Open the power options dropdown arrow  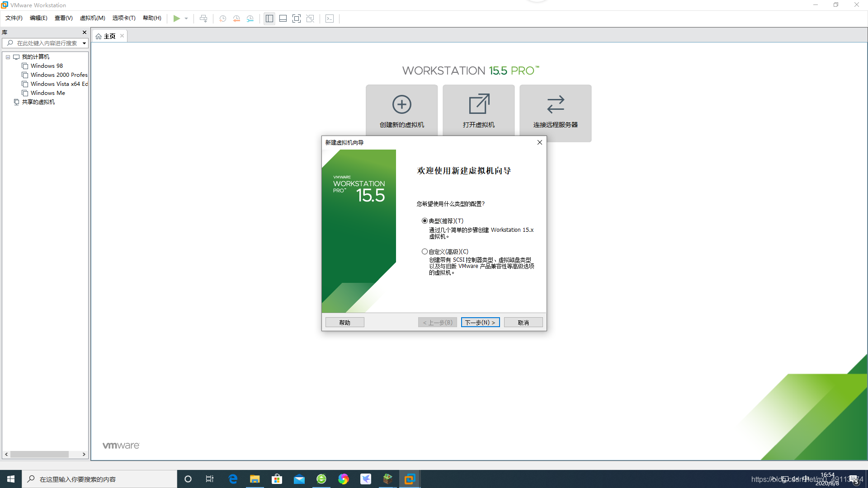[x=186, y=19]
